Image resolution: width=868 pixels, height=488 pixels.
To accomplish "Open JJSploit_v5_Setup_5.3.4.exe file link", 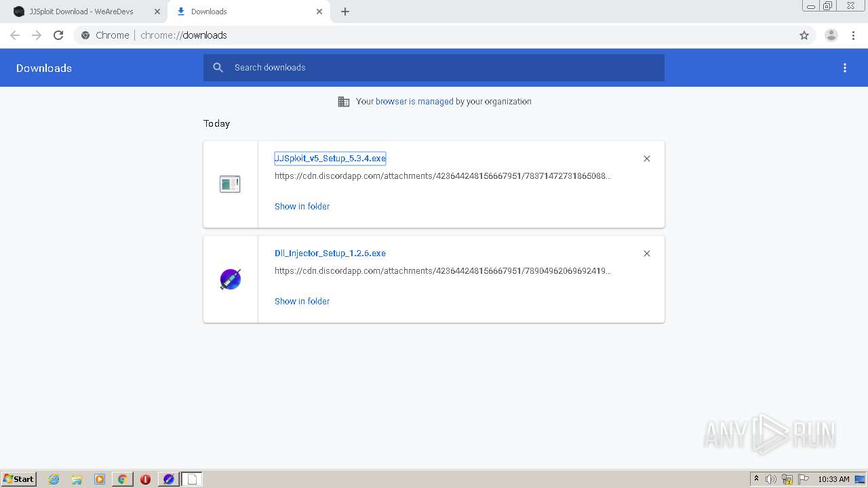I will (330, 159).
